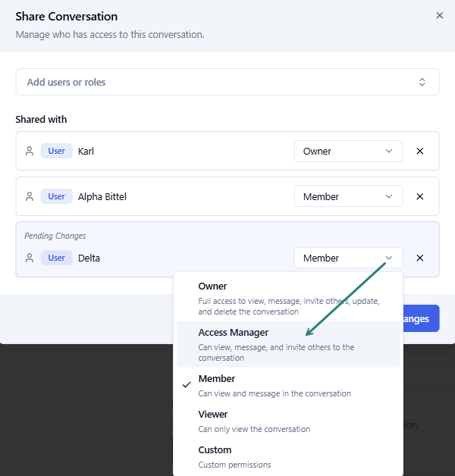Remove Alpha Bittel's access with X icon
This screenshot has width=455, height=476.
click(x=420, y=196)
